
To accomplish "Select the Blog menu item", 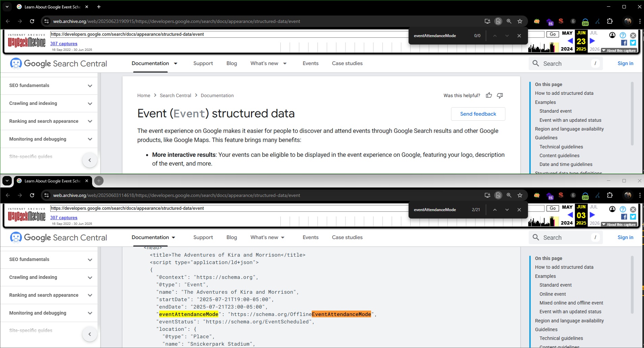I will click(x=231, y=63).
